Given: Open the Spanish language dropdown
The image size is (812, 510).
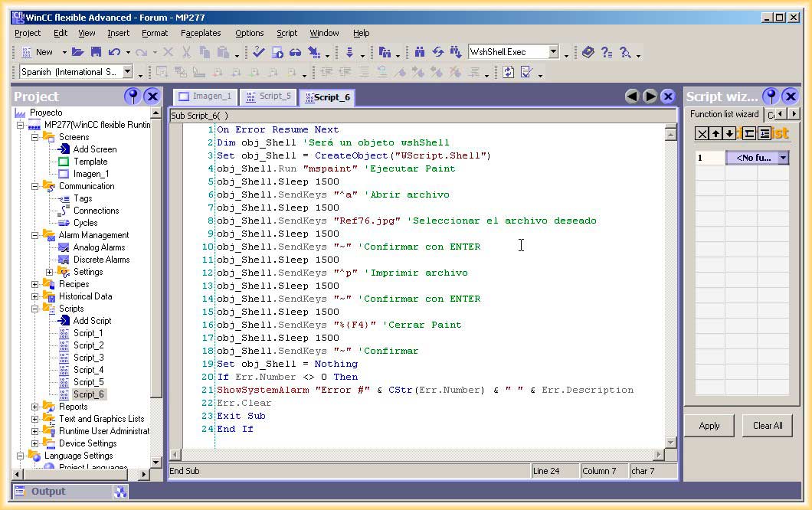Looking at the screenshot, I should click(127, 72).
